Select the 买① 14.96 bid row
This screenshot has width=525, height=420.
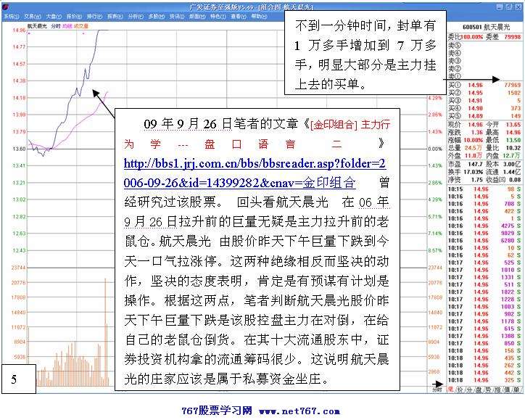click(485, 85)
